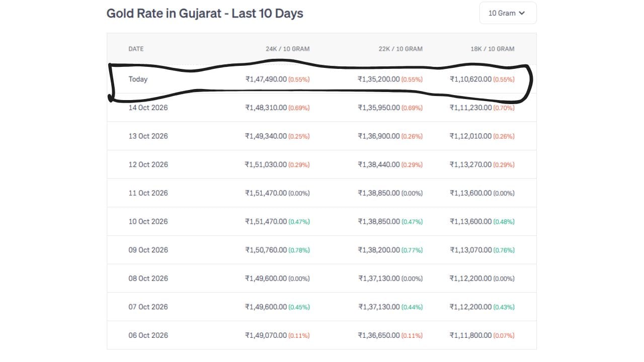The height and width of the screenshot is (362, 644).
Task: Select the 14 Oct 2026 row date
Action: [x=148, y=108]
